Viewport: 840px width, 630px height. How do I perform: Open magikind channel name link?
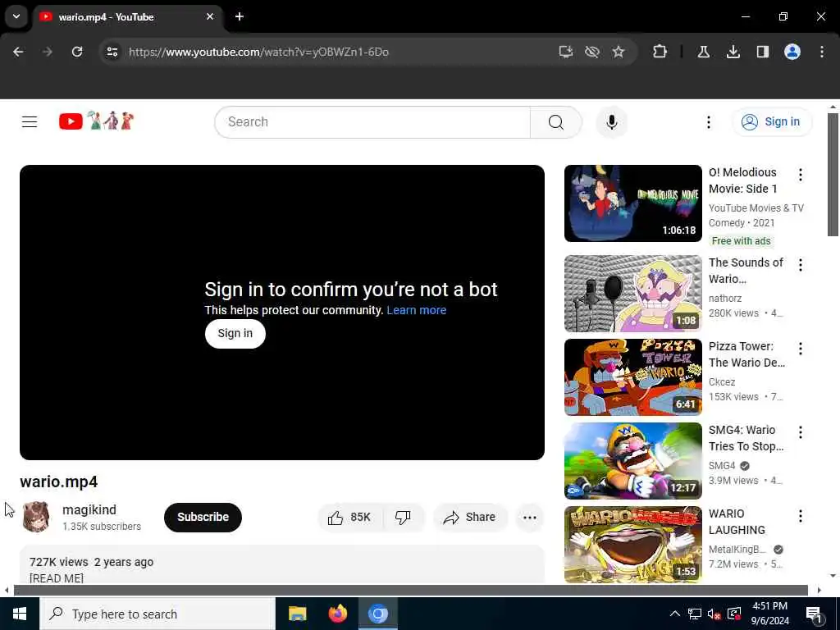click(89, 509)
